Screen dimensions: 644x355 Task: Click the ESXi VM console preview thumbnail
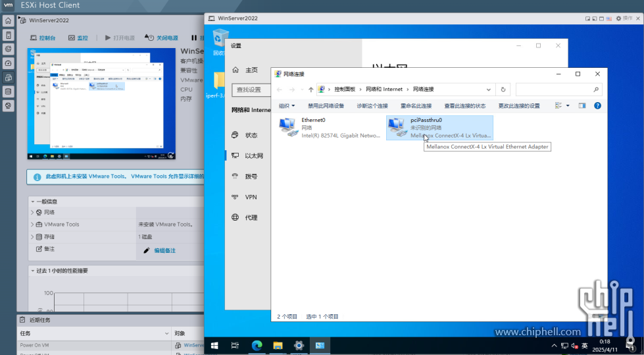[x=101, y=103]
